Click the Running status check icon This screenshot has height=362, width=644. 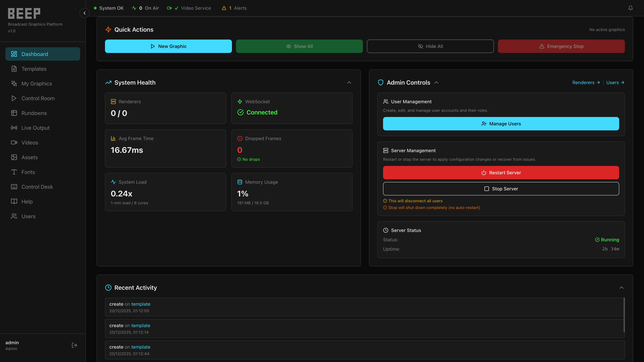pos(597,240)
